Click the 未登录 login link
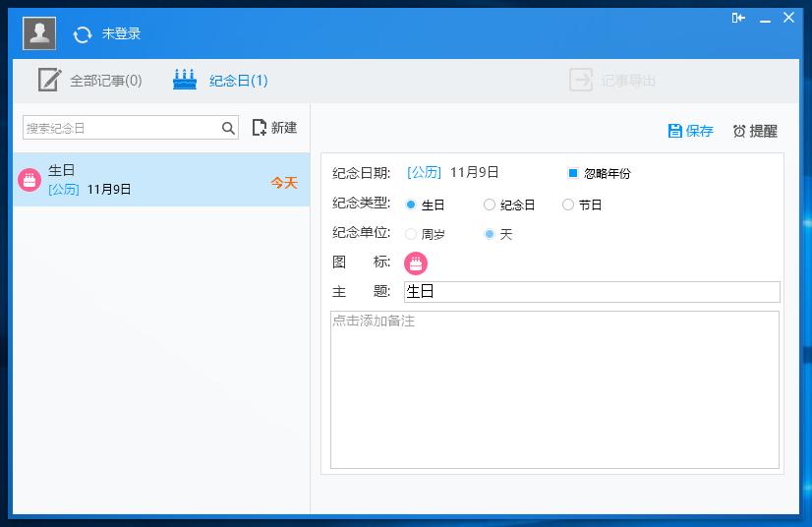The width and height of the screenshot is (812, 527). point(121,34)
